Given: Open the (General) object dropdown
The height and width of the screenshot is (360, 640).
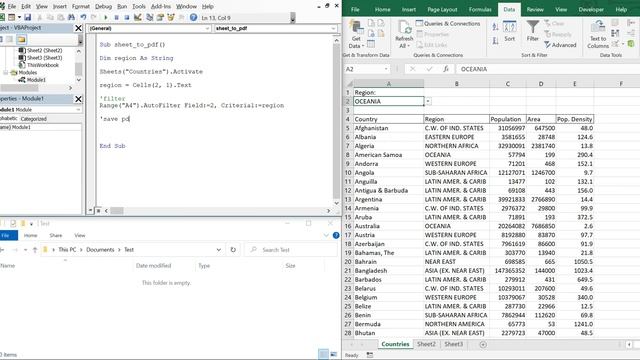Looking at the screenshot, I should coord(207,29).
